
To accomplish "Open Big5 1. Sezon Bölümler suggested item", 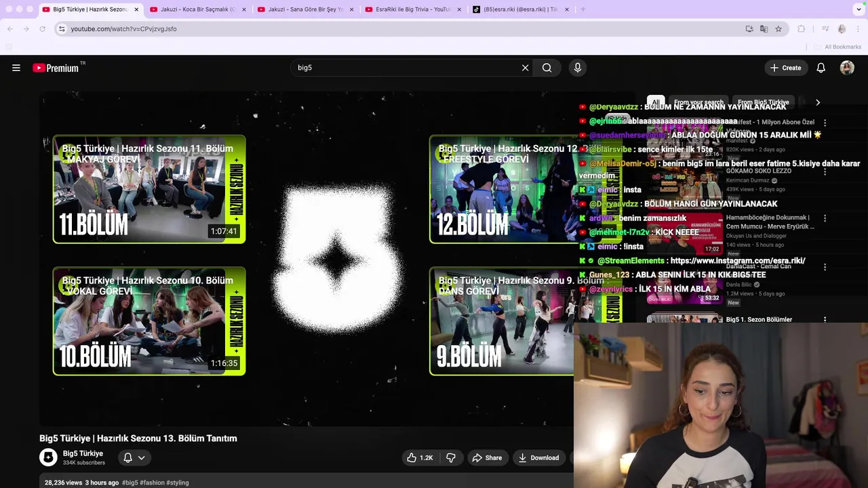I will pyautogui.click(x=759, y=319).
